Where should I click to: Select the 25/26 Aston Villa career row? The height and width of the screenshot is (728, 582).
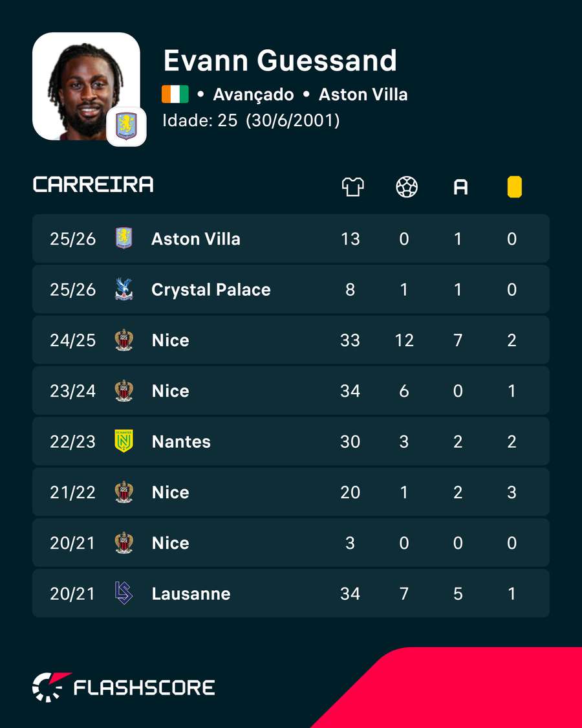click(x=290, y=239)
